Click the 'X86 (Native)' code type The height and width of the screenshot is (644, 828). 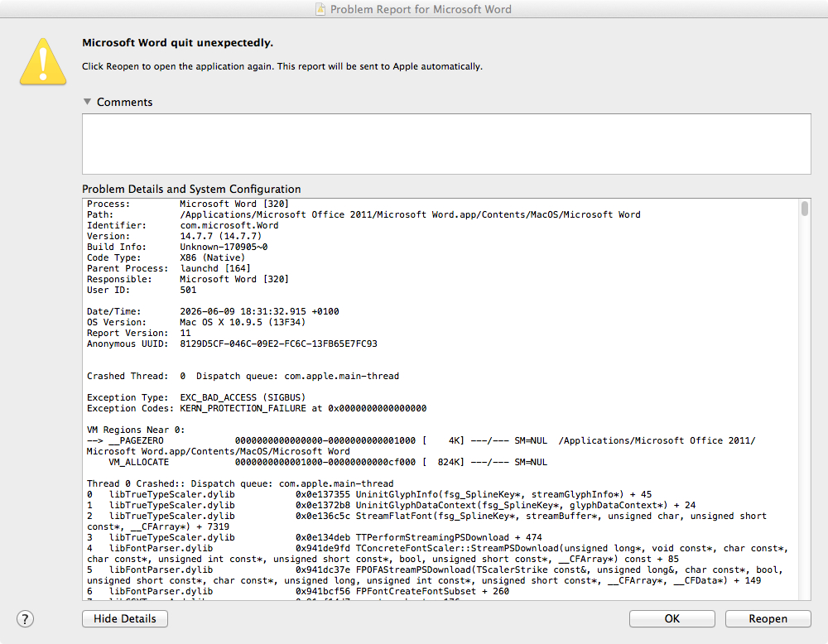(212, 257)
